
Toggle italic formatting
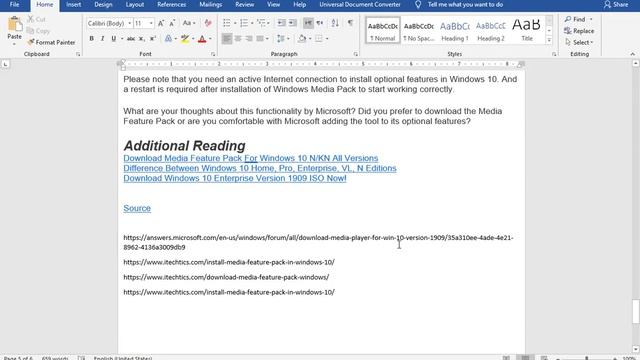102,39
